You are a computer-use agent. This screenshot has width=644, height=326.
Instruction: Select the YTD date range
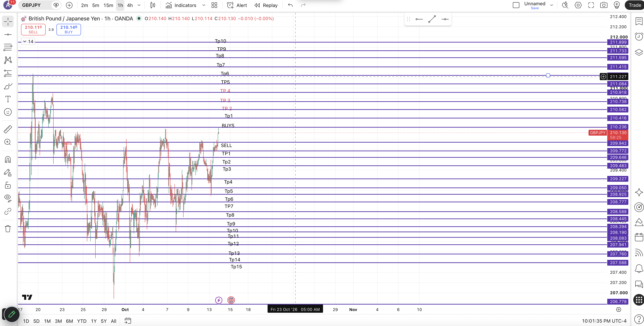(81, 321)
